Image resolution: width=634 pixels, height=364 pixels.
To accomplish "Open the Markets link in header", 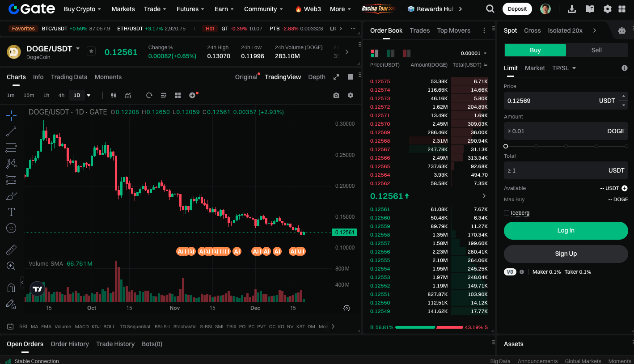I will [x=123, y=9].
